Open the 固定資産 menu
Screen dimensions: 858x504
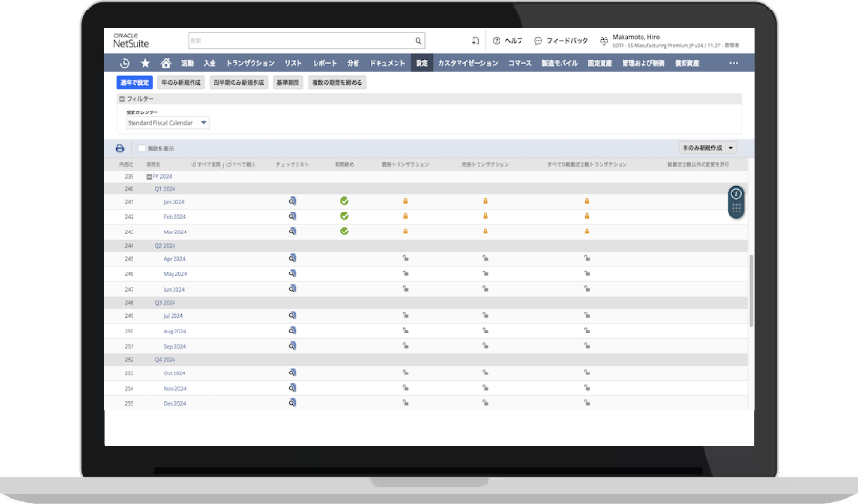600,63
